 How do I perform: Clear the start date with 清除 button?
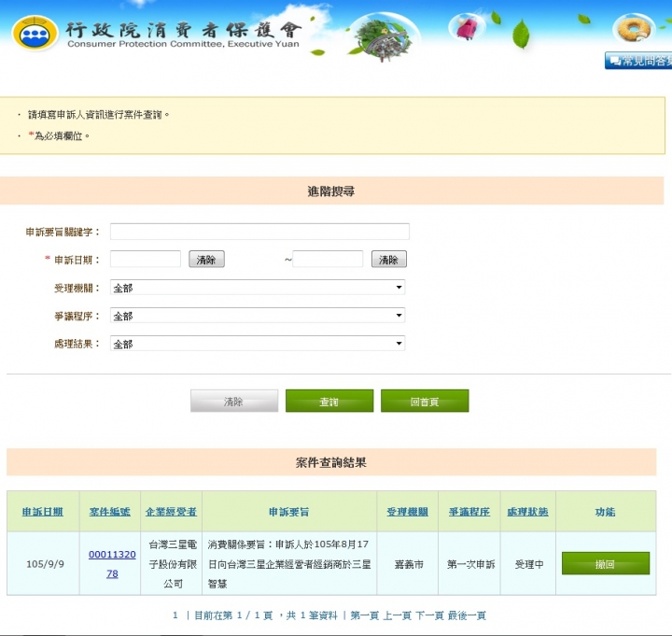[206, 260]
